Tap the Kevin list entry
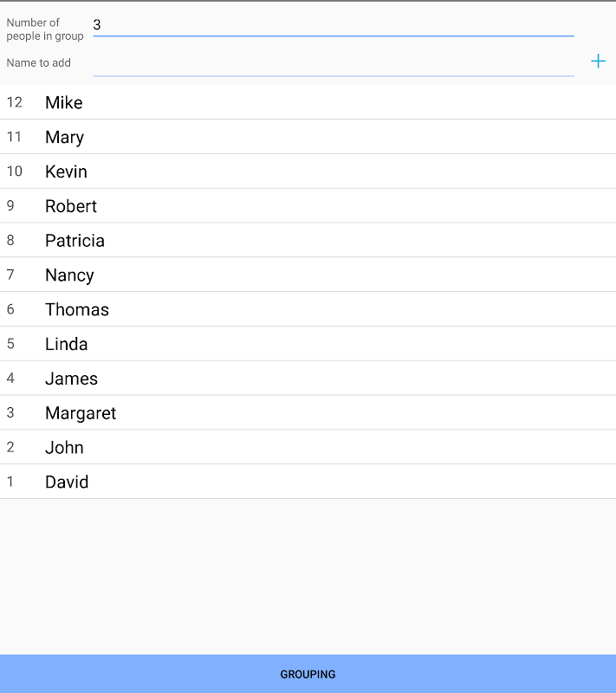The height and width of the screenshot is (693, 616). (67, 172)
